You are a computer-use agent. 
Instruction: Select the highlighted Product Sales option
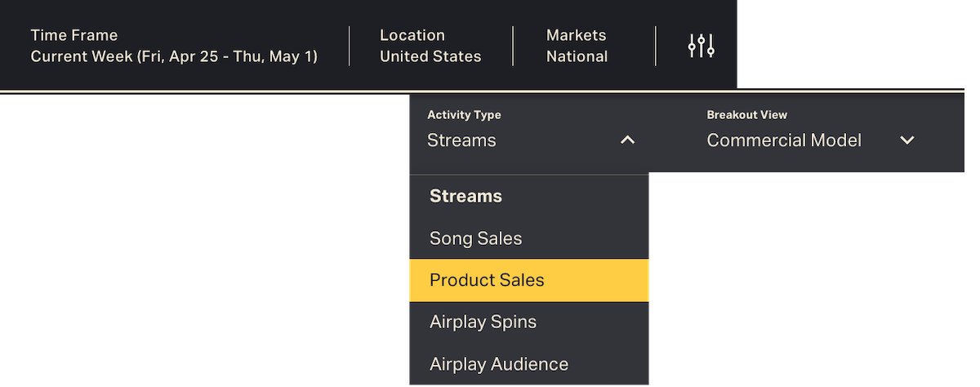coord(487,280)
